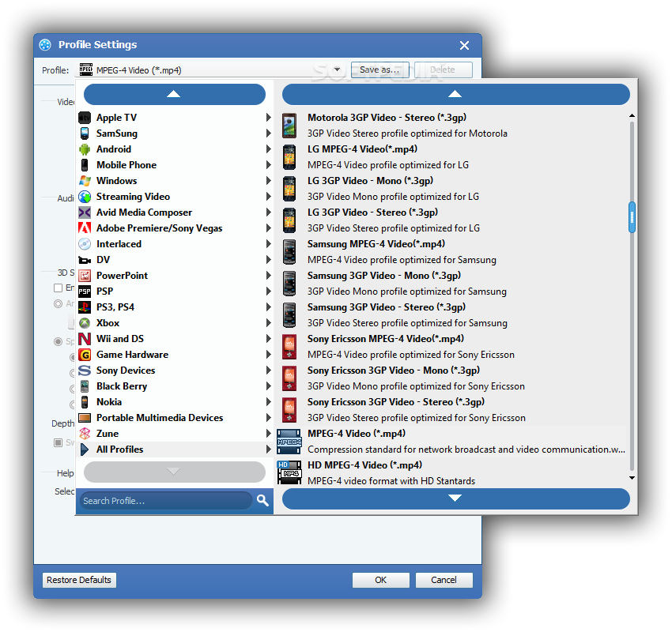The height and width of the screenshot is (632, 672).
Task: Expand the PSP submenu arrow
Action: tap(268, 292)
